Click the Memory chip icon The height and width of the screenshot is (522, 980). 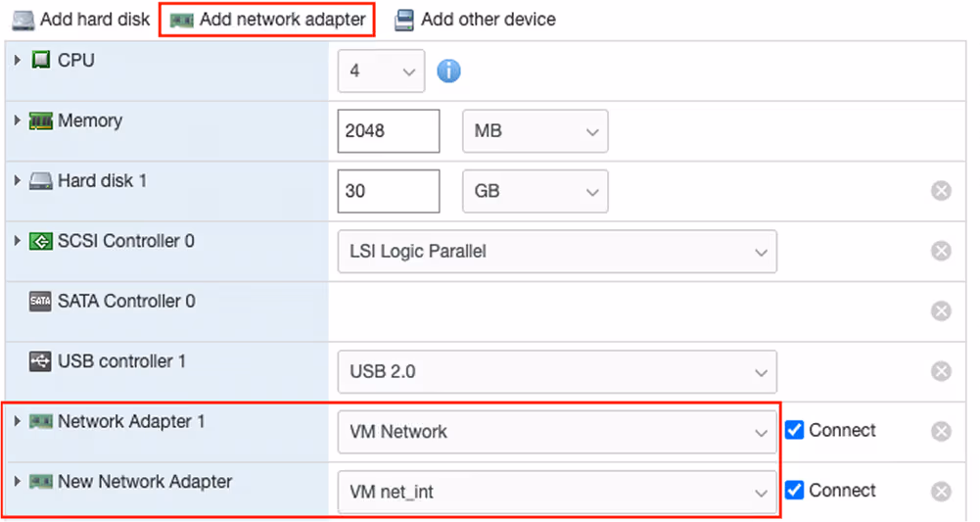pos(40,121)
